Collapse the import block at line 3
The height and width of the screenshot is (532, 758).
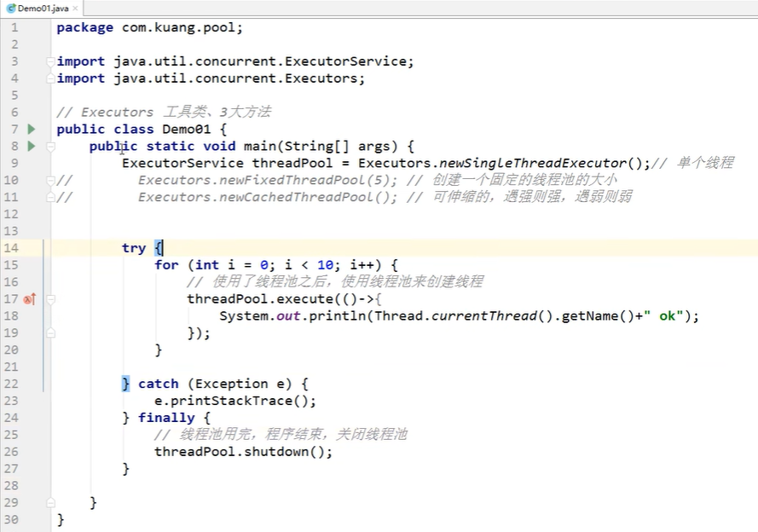coord(50,61)
